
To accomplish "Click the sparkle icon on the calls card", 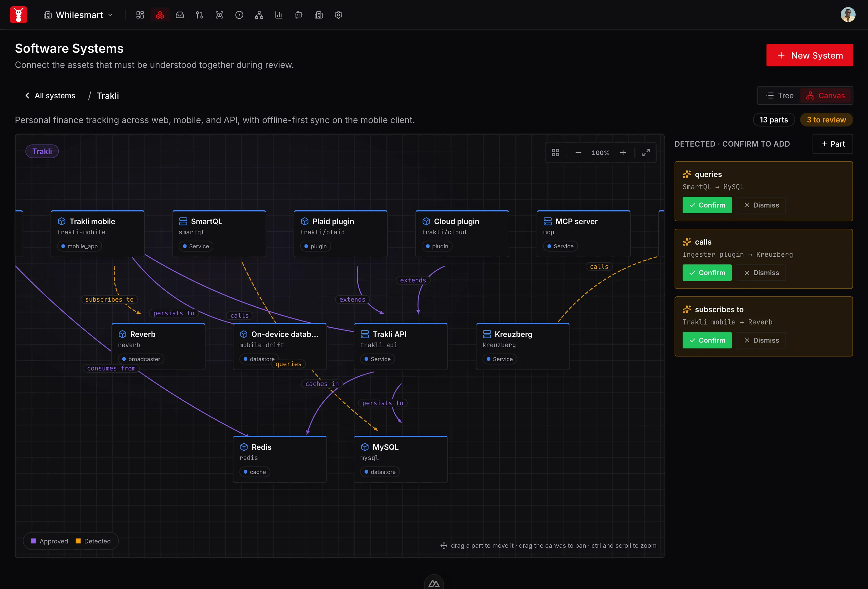I will click(687, 242).
